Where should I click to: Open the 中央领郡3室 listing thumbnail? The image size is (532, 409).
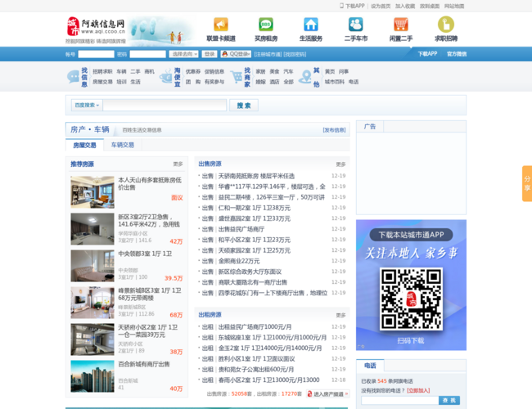(x=92, y=266)
